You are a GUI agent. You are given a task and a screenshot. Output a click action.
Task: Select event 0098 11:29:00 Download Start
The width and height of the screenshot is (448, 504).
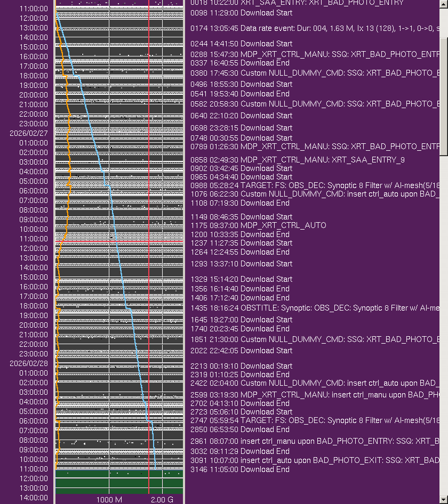(241, 13)
